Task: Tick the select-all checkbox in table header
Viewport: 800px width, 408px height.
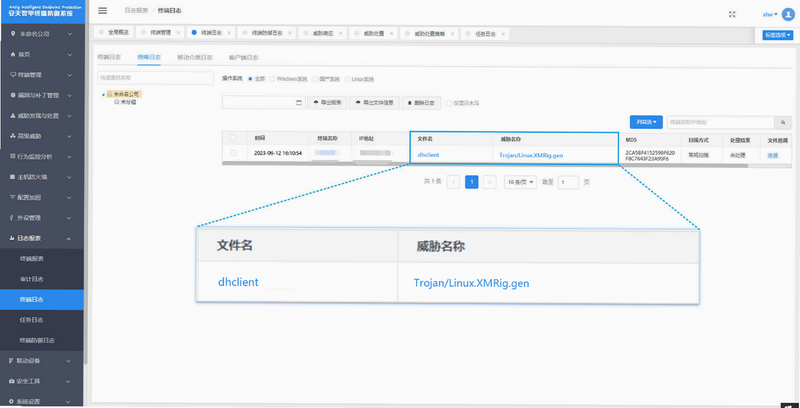Action: click(x=233, y=138)
